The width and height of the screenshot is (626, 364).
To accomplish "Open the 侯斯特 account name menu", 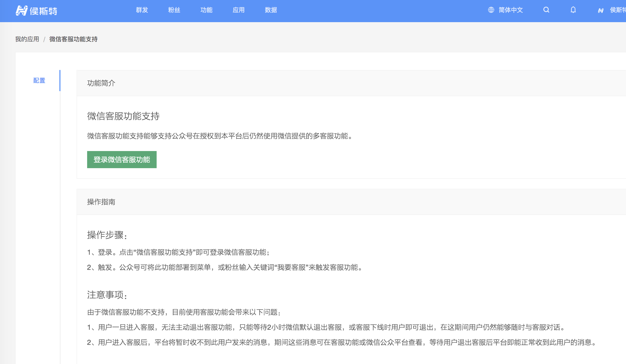I will click(x=618, y=10).
